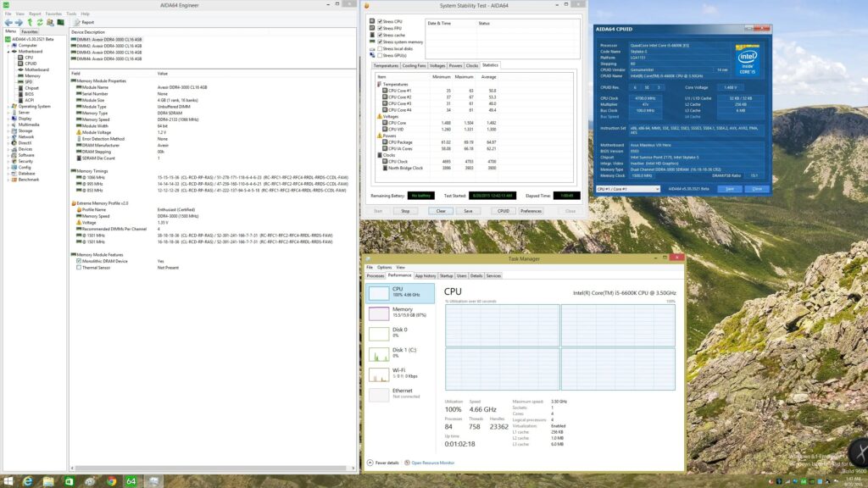
Task: Enable Stress local disks checkbox
Action: click(380, 48)
